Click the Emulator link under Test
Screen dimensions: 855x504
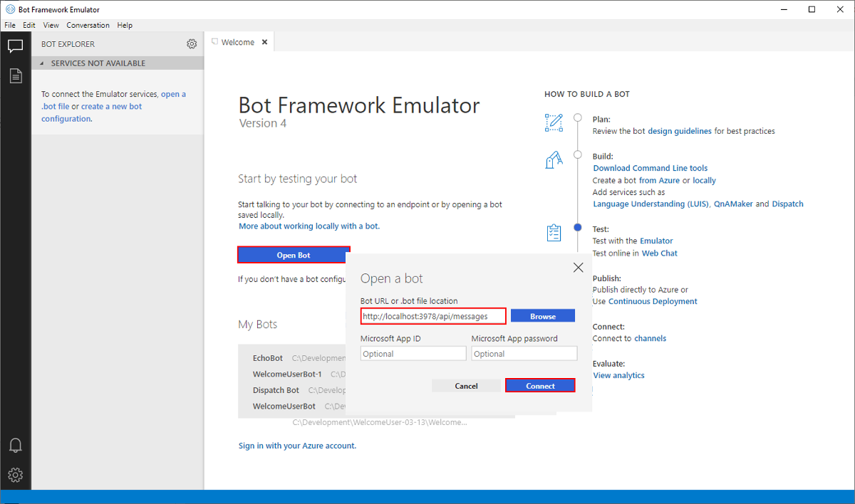pos(656,241)
